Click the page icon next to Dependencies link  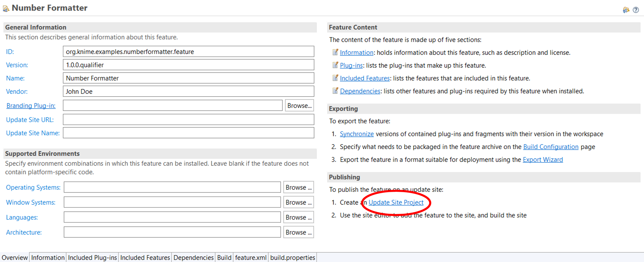click(x=335, y=91)
